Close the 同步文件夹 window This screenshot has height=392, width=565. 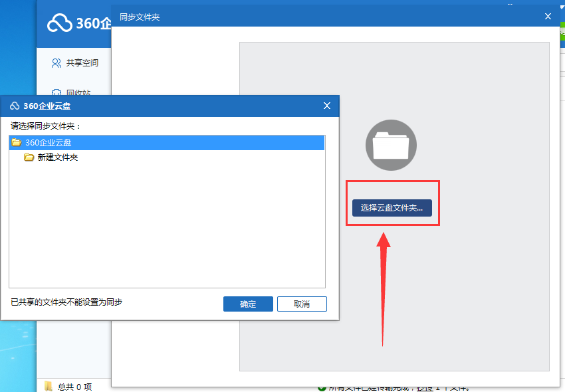[548, 17]
